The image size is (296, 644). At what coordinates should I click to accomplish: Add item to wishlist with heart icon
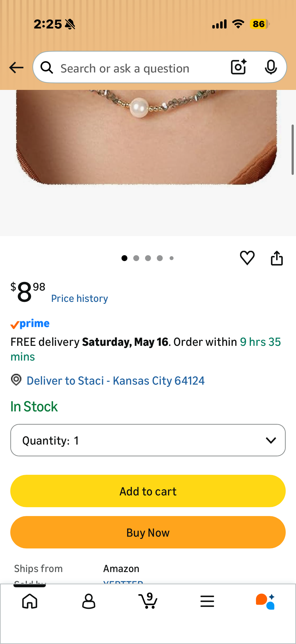[x=247, y=258]
